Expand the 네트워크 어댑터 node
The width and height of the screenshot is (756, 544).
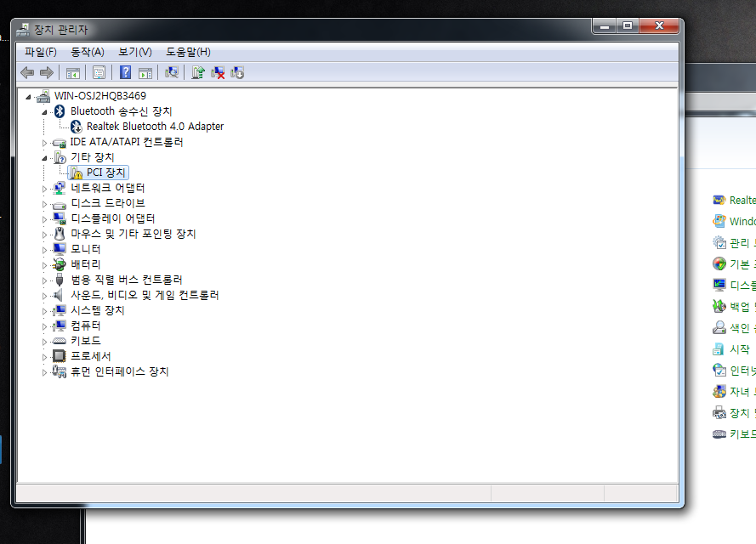coord(44,189)
